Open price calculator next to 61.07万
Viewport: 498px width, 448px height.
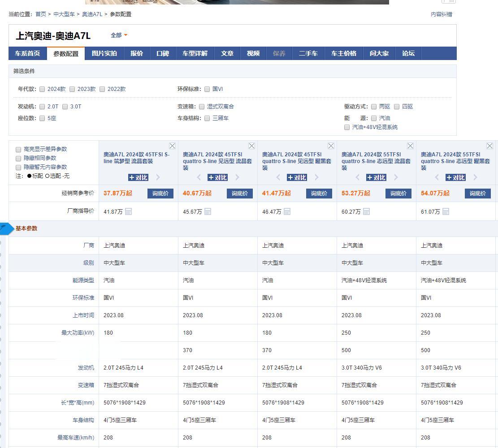(446, 211)
